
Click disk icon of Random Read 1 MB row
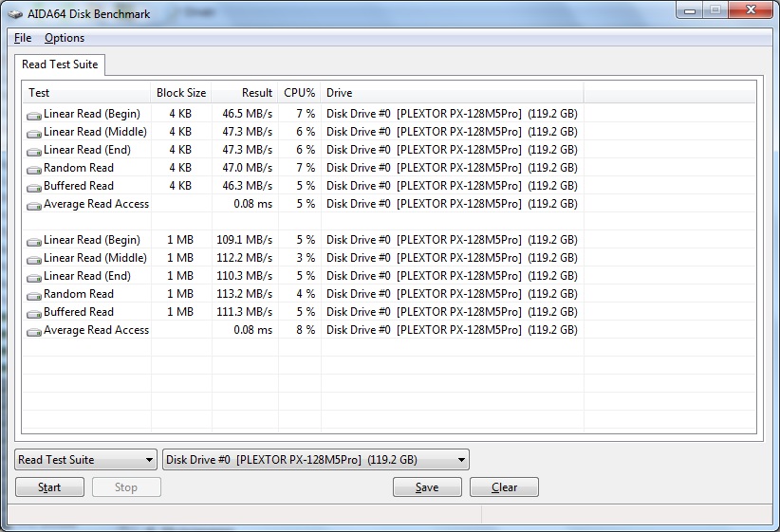point(34,296)
